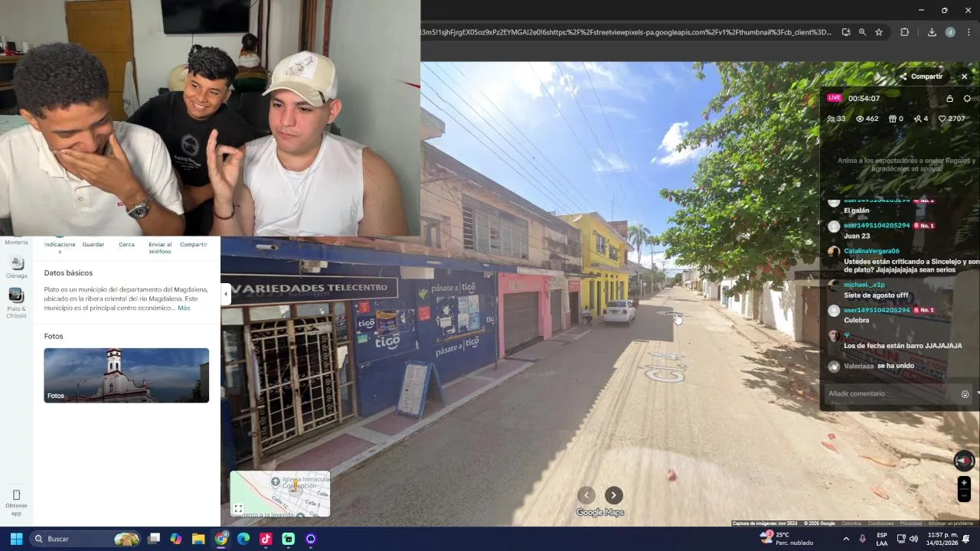The width and height of the screenshot is (980, 551).
Task: Go to previous Street View image arrow
Action: (586, 495)
